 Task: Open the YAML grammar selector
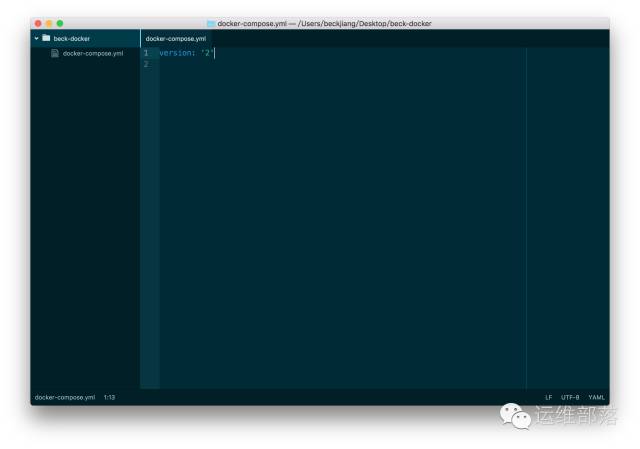596,397
